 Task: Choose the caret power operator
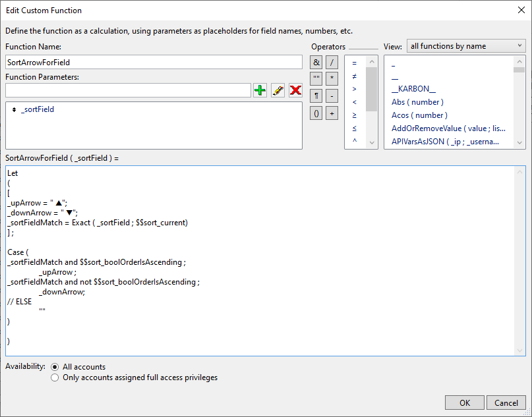[355, 140]
